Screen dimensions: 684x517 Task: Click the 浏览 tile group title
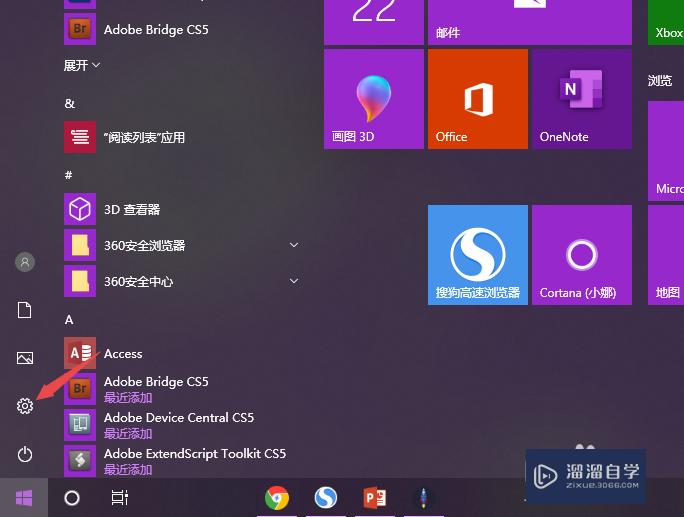coord(660,80)
